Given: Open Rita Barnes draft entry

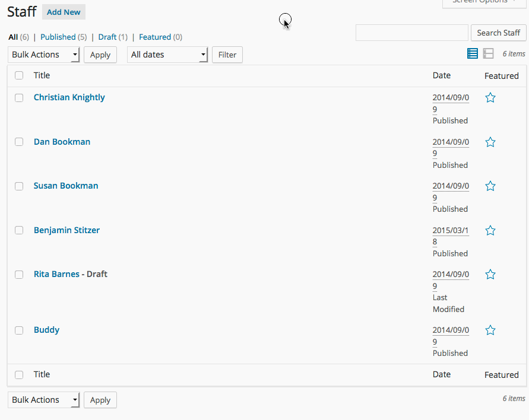Looking at the screenshot, I should [x=56, y=274].
